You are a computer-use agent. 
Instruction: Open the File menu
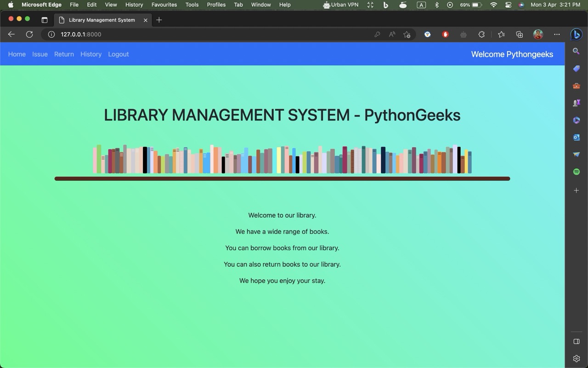click(x=74, y=5)
